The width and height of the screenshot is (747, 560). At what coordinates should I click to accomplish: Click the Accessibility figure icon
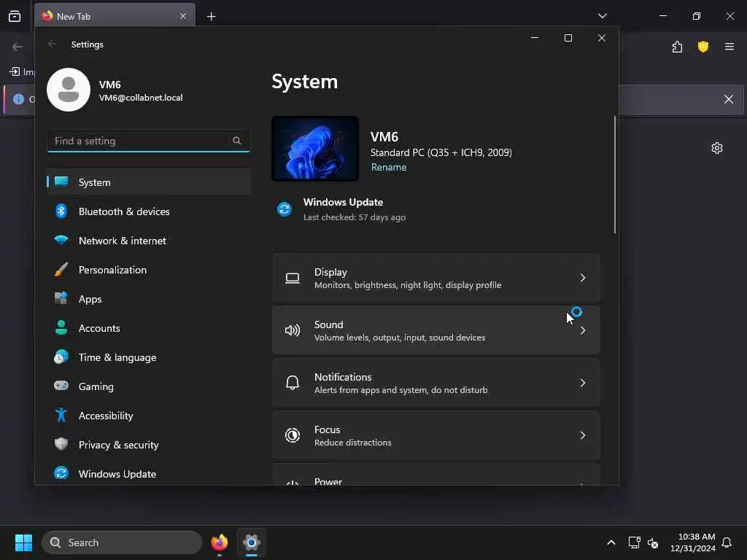click(x=61, y=415)
